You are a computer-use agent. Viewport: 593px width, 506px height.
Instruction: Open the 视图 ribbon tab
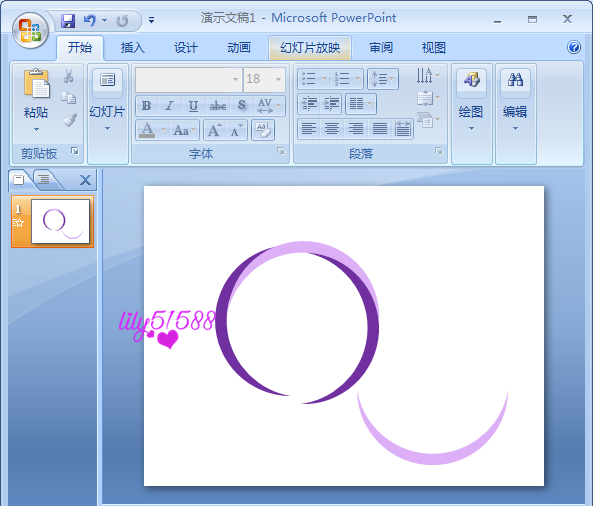point(433,48)
